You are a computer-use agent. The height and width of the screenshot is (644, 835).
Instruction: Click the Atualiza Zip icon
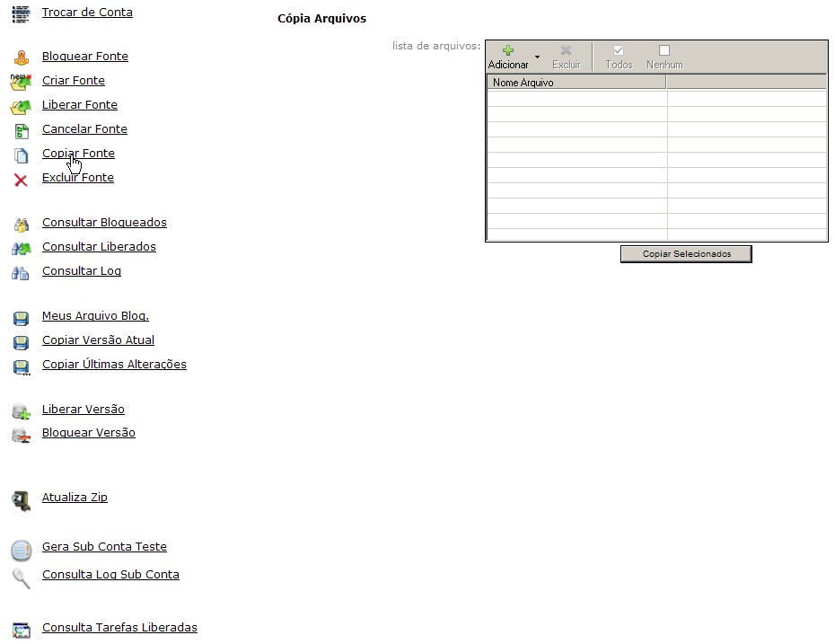point(21,500)
